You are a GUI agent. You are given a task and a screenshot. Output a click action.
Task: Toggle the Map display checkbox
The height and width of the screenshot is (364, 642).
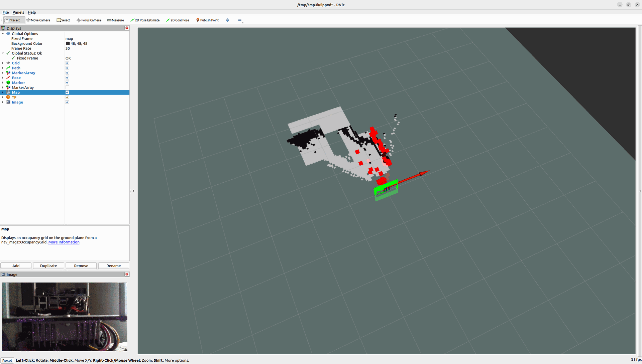(x=67, y=93)
